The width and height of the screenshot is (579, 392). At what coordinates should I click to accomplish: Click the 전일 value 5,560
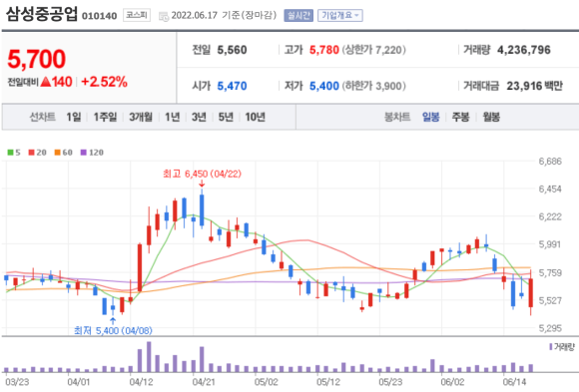click(x=232, y=50)
